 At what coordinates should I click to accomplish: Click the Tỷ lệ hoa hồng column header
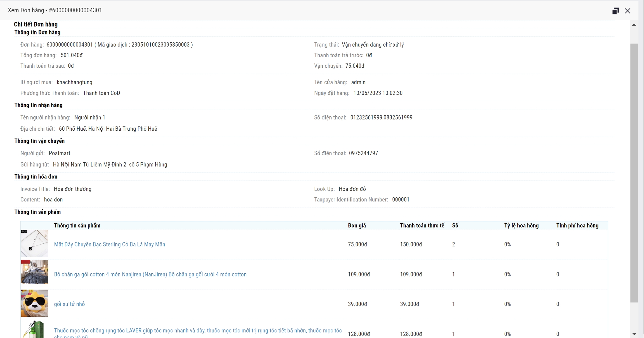521,226
